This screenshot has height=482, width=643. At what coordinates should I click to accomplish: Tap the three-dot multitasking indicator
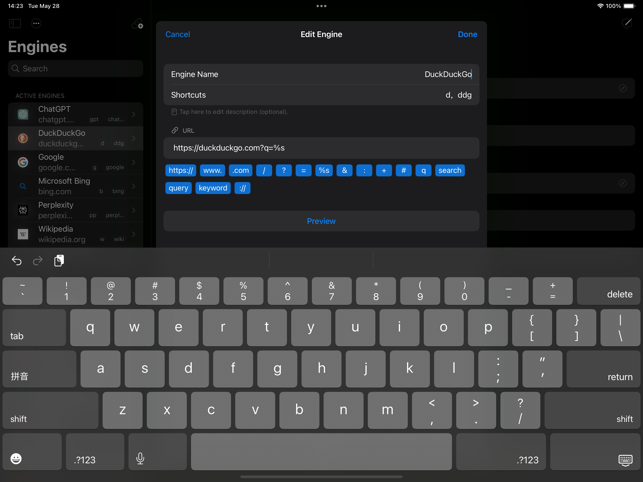point(322,6)
